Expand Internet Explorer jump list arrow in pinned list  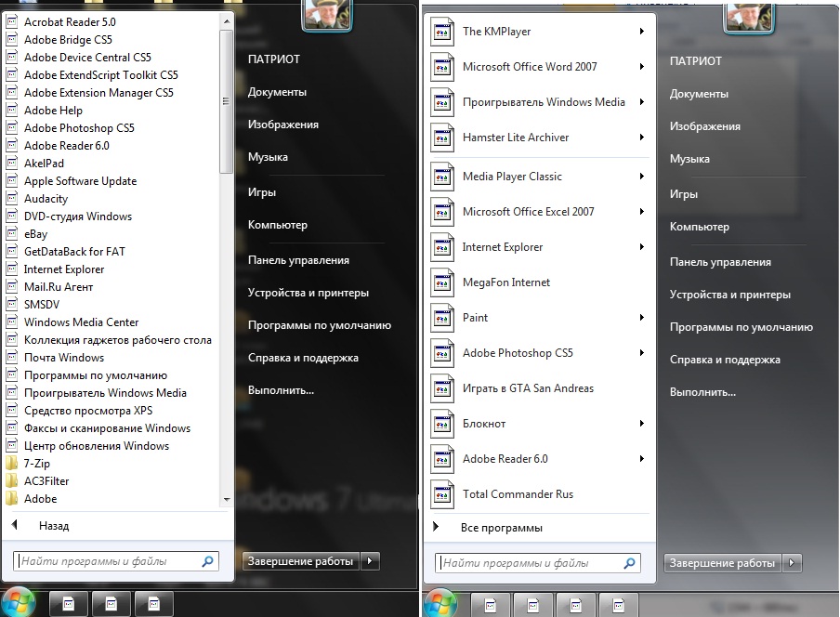click(642, 247)
